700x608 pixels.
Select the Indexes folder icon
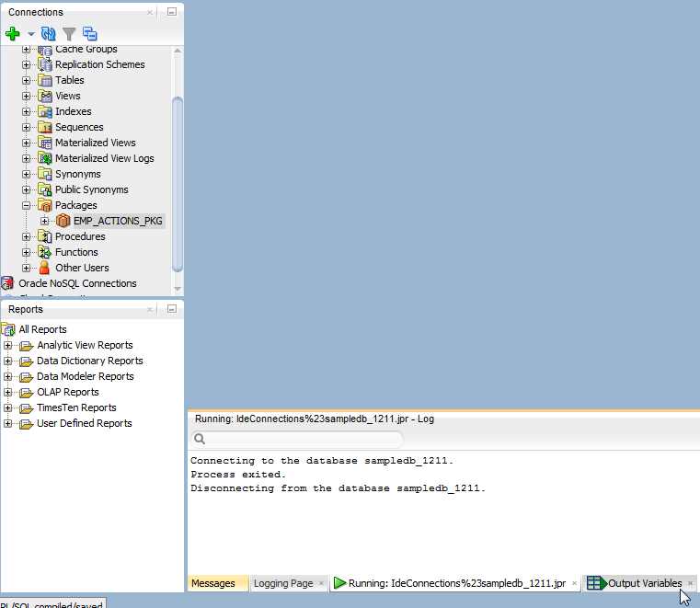(45, 111)
